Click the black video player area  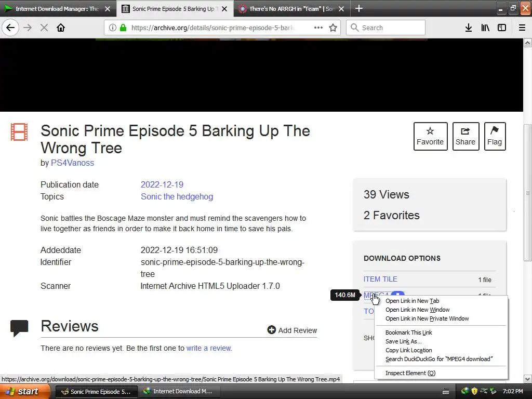[261, 75]
